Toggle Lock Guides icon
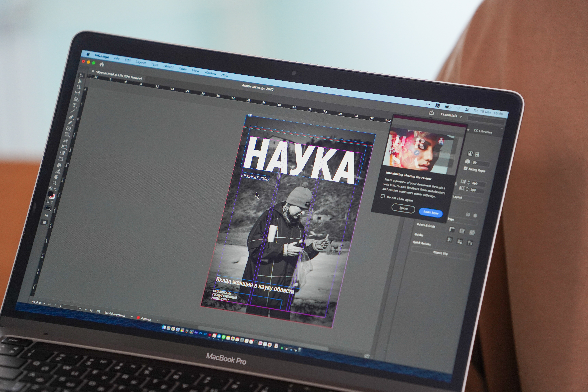The height and width of the screenshot is (392, 588). click(x=460, y=241)
